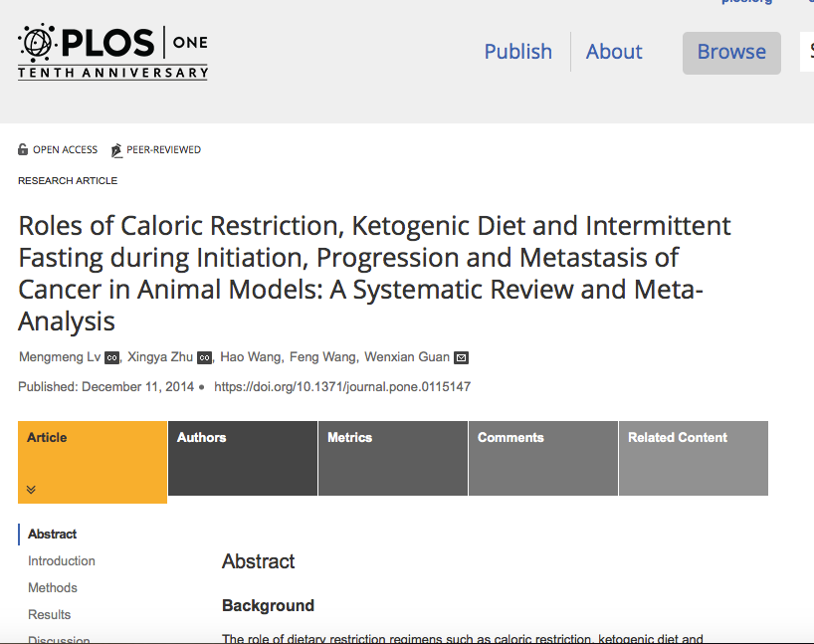Open the Browse menu
The width and height of the screenshot is (814, 644).
pyautogui.click(x=731, y=53)
